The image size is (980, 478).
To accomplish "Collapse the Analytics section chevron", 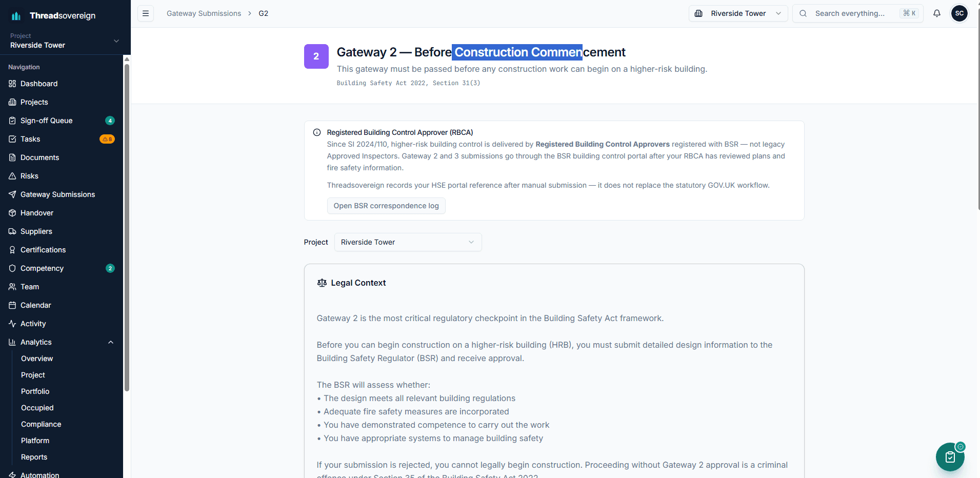I will tap(111, 342).
